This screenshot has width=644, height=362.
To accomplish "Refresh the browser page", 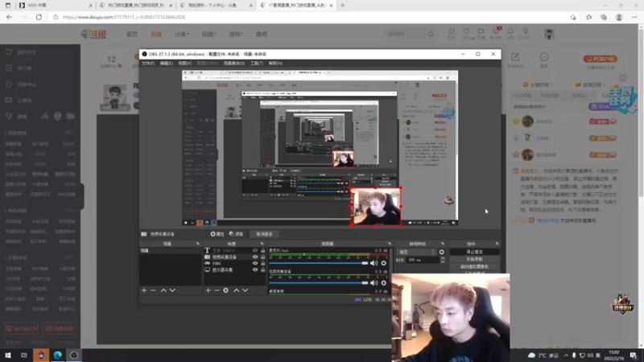I will 39,17.
